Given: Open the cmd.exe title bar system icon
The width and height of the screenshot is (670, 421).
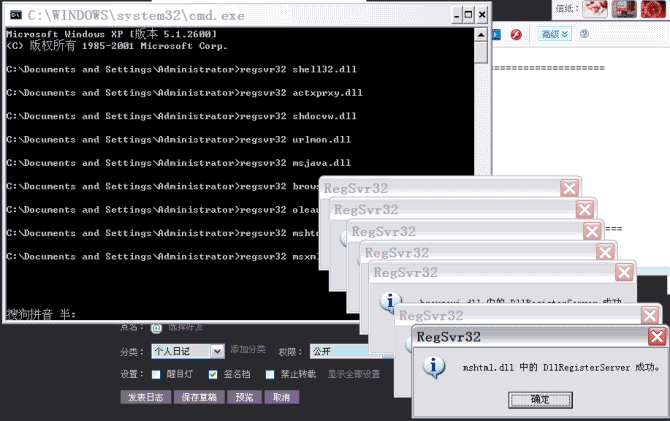Looking at the screenshot, I should pyautogui.click(x=16, y=15).
